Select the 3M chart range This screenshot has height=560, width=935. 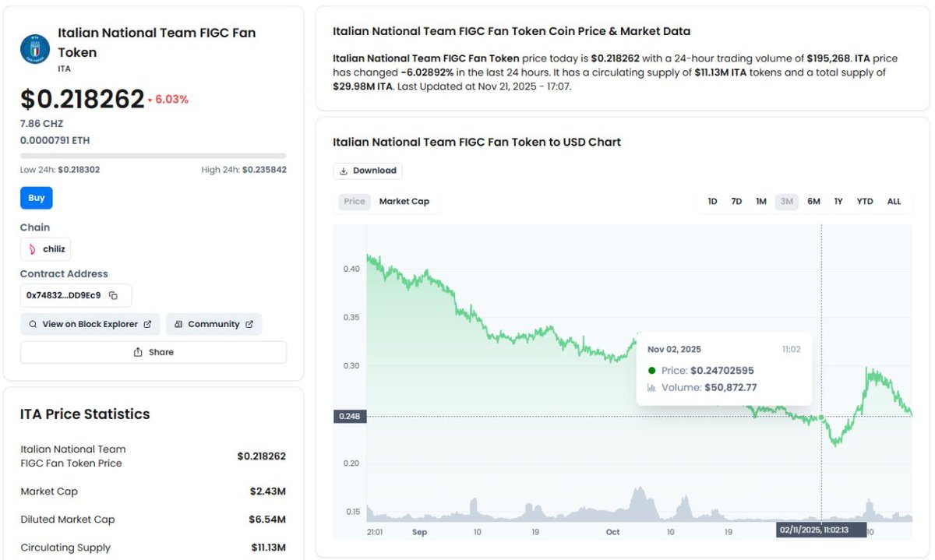point(787,202)
